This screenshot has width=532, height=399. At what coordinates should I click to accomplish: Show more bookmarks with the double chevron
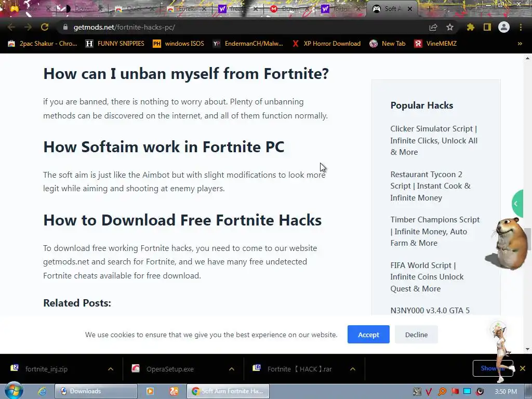(520, 44)
